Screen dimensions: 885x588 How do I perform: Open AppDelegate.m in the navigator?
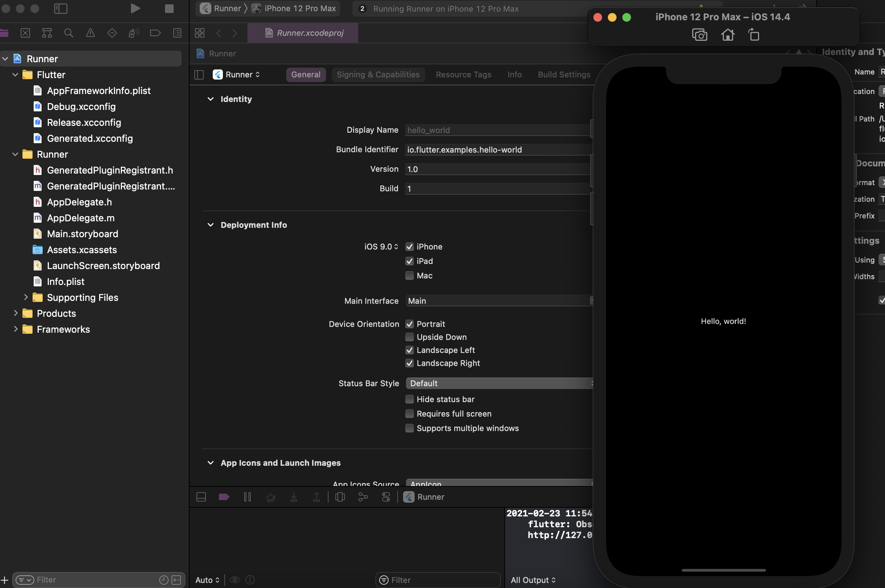[80, 218]
